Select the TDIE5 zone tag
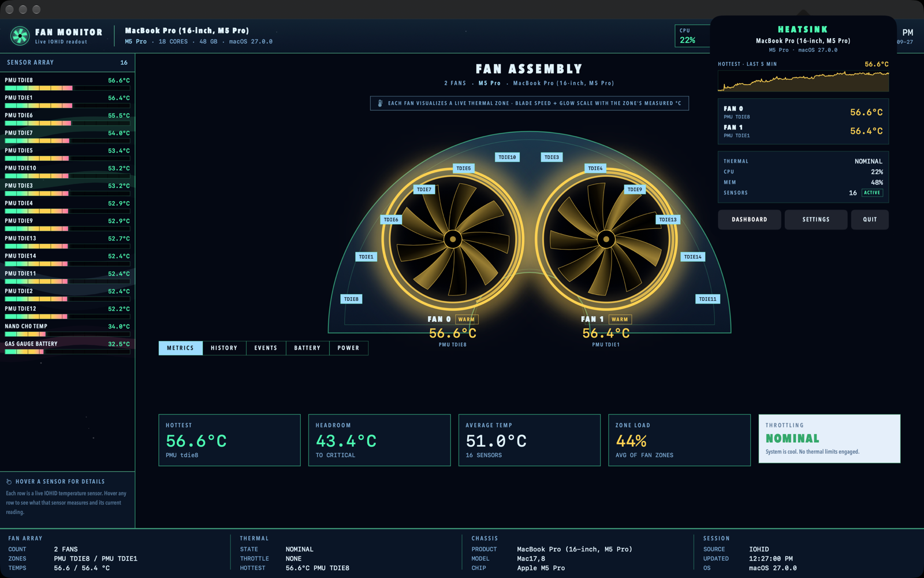Viewport: 924px width, 578px height. [x=463, y=168]
